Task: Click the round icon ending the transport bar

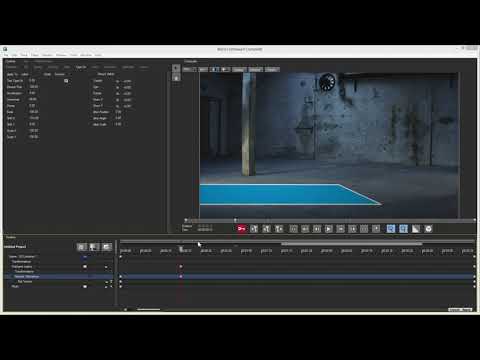Action: click(x=428, y=229)
